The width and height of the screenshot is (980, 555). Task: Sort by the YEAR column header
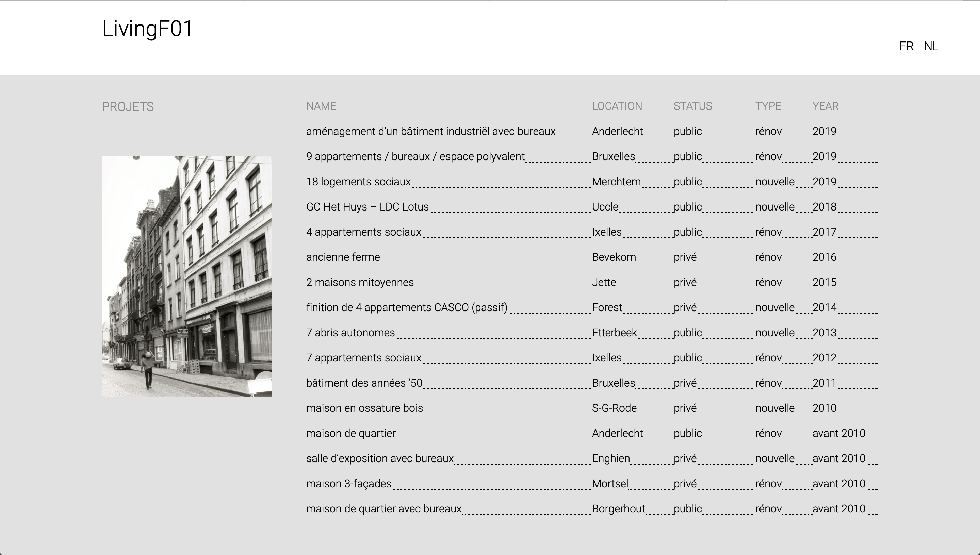click(825, 106)
